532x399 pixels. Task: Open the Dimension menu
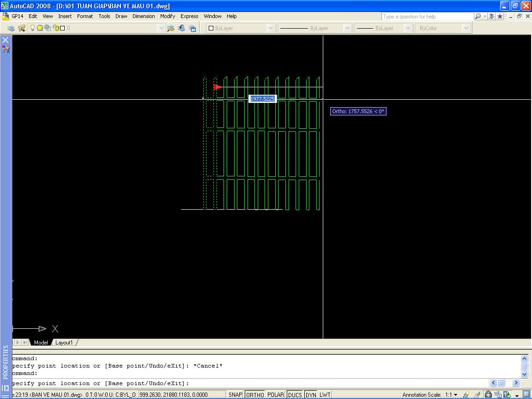[144, 16]
